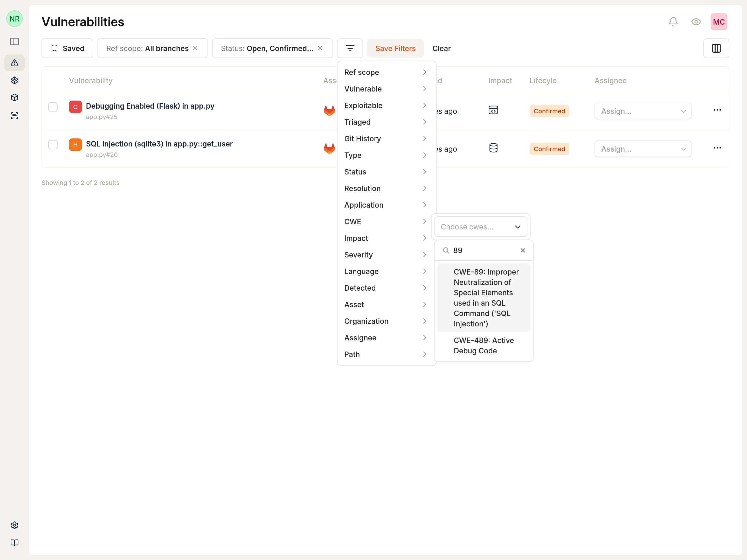Check the Debugging Enabled row checkbox

(53, 107)
